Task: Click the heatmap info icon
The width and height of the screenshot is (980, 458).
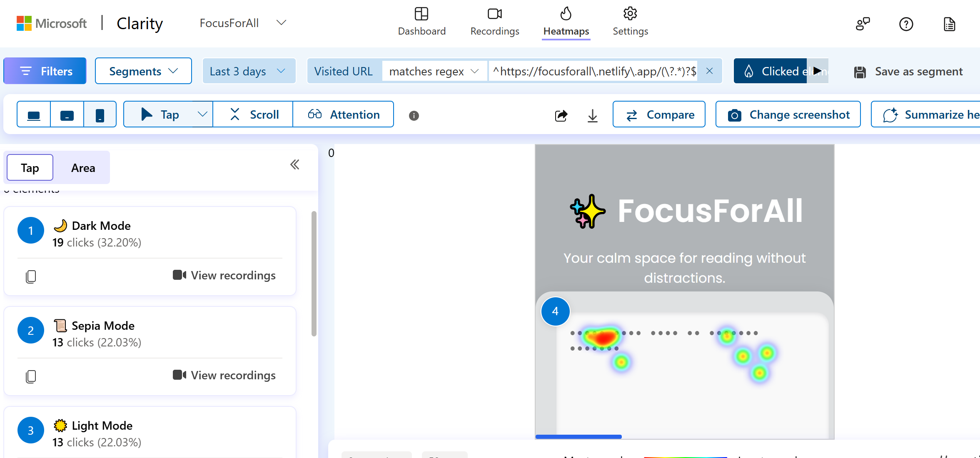Action: [x=414, y=116]
